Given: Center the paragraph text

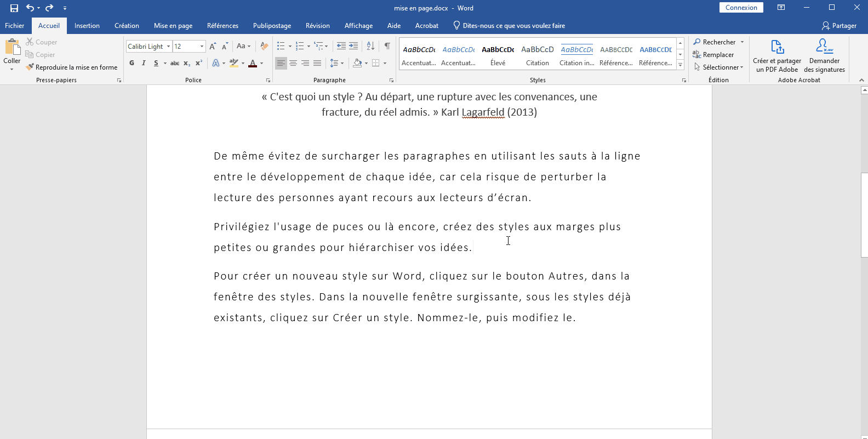Looking at the screenshot, I should click(x=293, y=63).
